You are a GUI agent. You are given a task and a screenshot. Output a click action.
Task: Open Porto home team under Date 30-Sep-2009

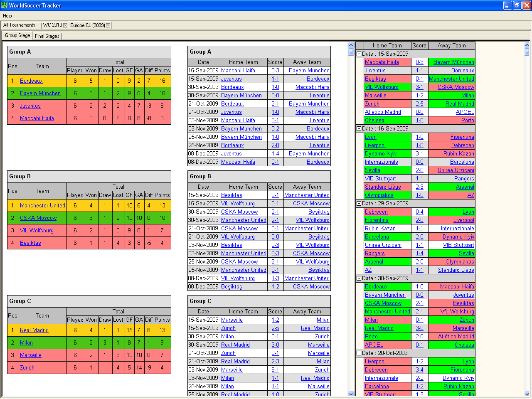(x=371, y=337)
